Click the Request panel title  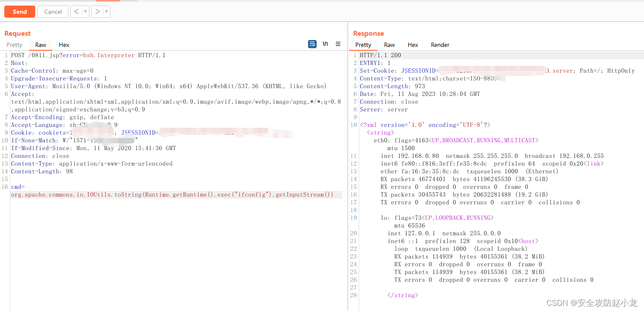pos(18,34)
